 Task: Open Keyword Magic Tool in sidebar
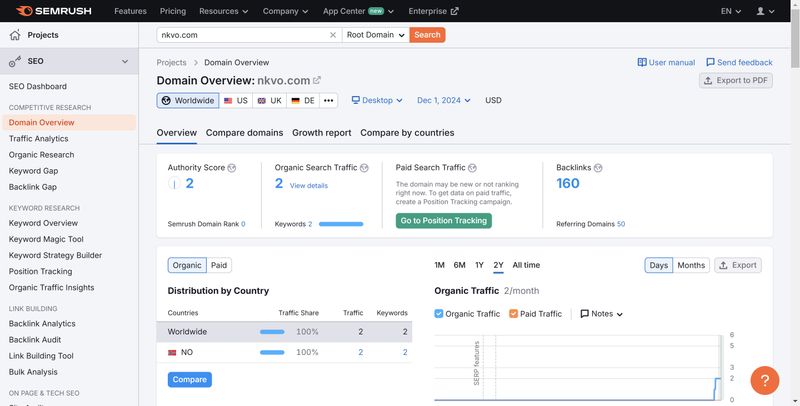point(46,239)
